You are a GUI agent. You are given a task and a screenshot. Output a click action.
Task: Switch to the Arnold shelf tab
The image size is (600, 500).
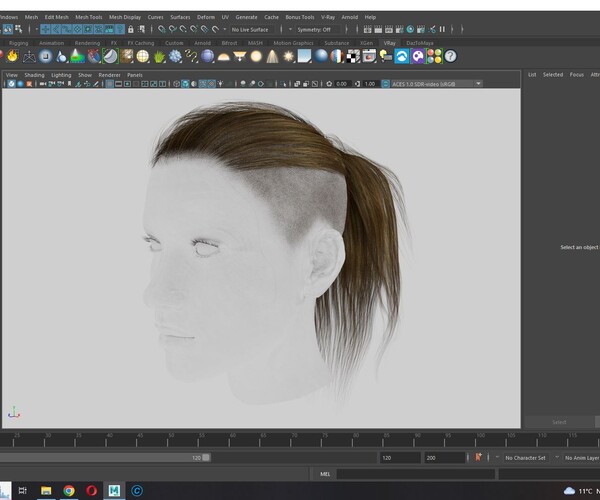[202, 43]
